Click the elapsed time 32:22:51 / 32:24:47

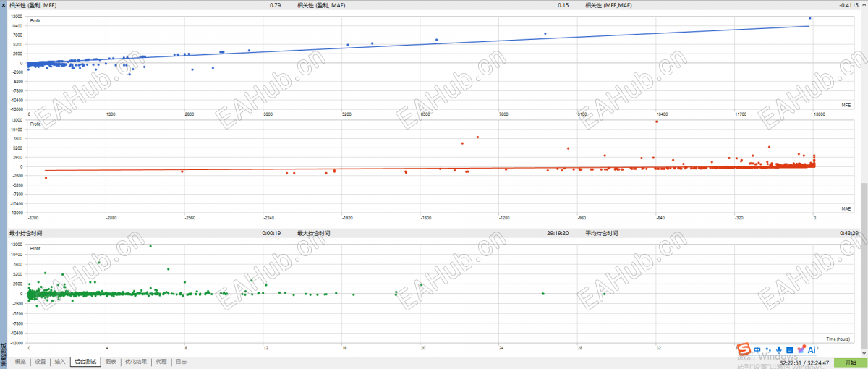pos(803,362)
